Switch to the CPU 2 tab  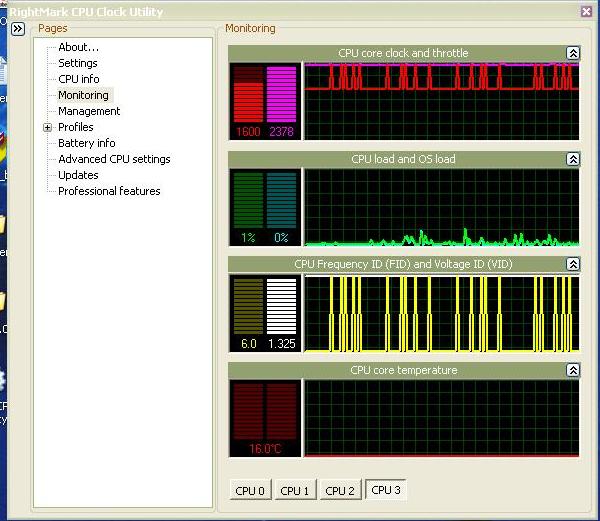click(x=340, y=490)
